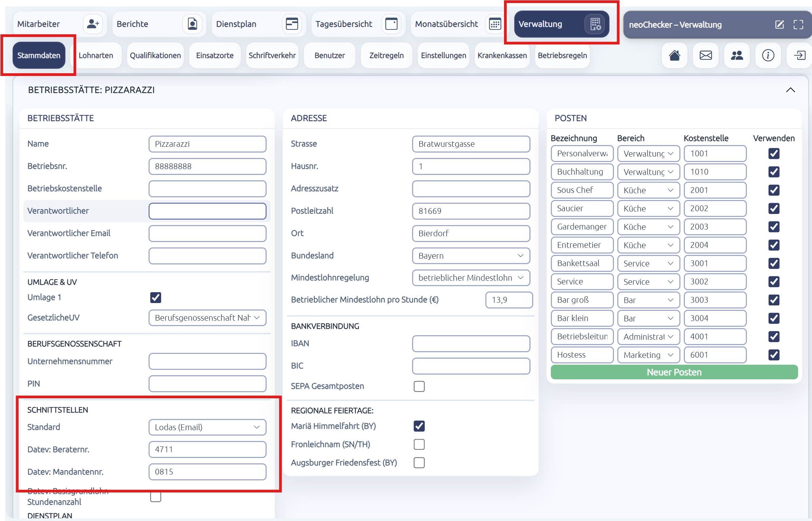This screenshot has width=812, height=521.
Task: Click the edit pencil icon in neoChecker header
Action: pyautogui.click(x=779, y=24)
